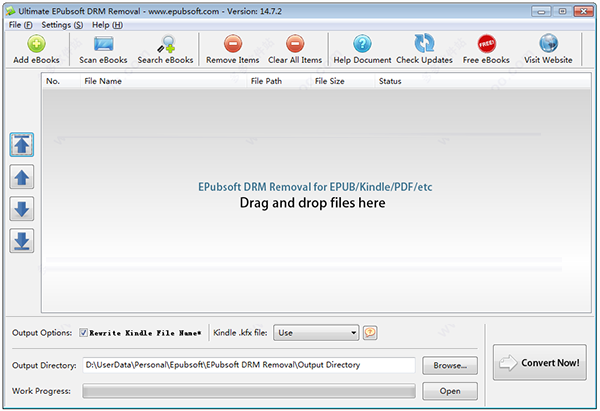Open Search eBooks from the toolbar

click(x=166, y=44)
